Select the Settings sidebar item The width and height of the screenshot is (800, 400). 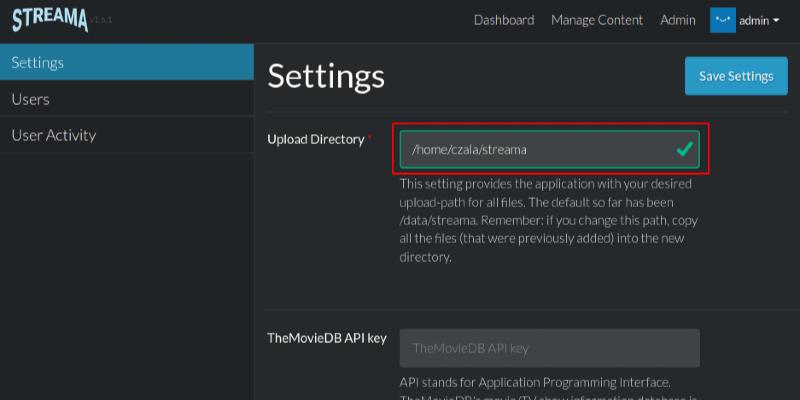[126, 62]
